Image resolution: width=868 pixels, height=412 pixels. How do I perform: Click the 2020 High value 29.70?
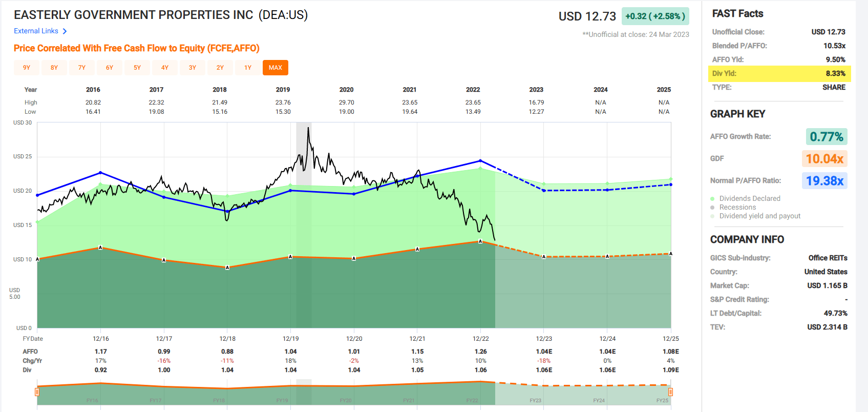coord(347,102)
